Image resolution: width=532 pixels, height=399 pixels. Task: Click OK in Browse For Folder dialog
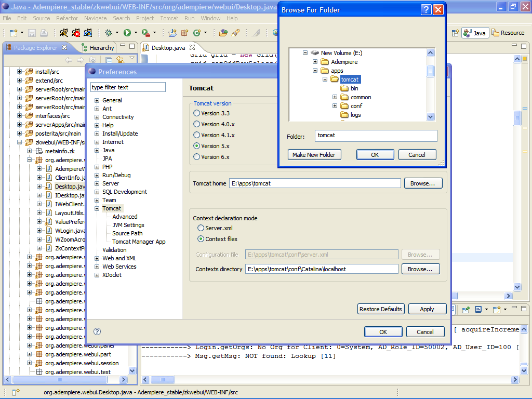coord(375,155)
